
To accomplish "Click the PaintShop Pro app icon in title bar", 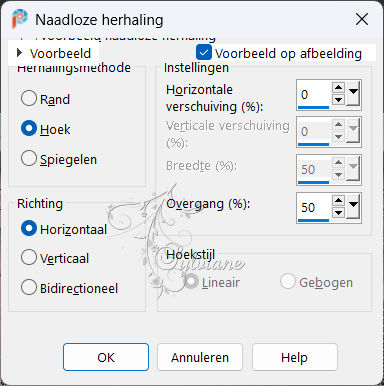I will point(19,19).
